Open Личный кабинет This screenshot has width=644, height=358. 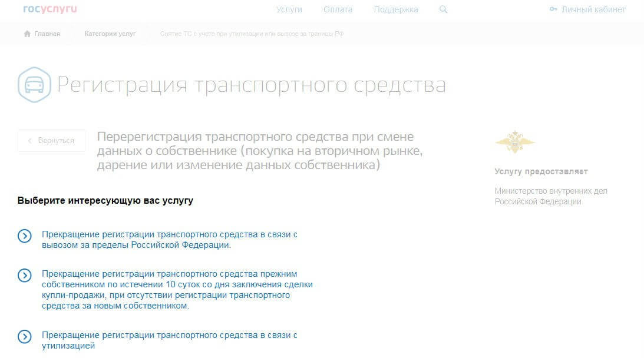pyautogui.click(x=593, y=9)
